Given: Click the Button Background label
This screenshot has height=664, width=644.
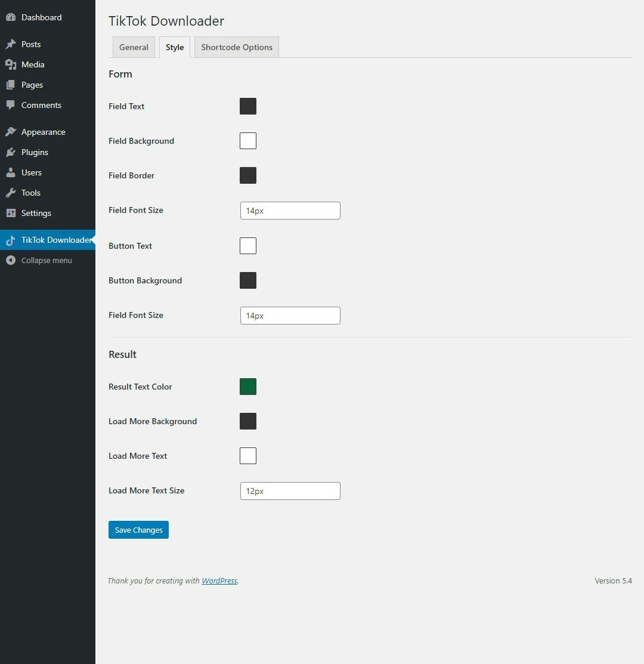Looking at the screenshot, I should 145,280.
